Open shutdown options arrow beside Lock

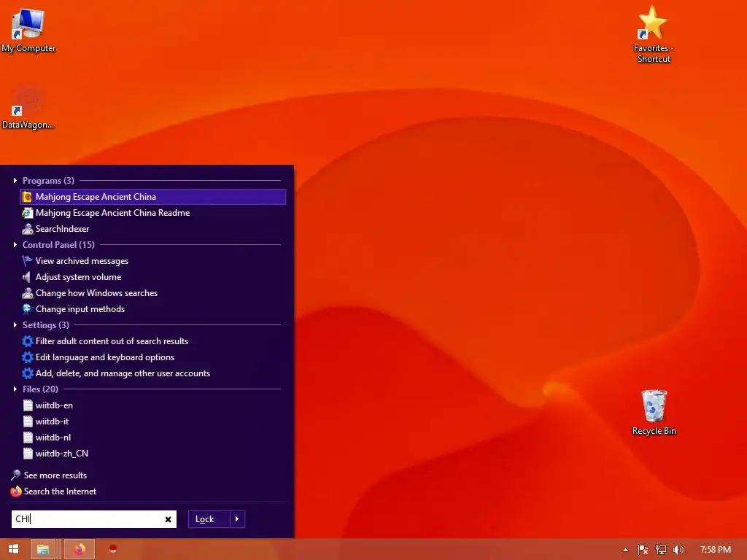(237, 519)
